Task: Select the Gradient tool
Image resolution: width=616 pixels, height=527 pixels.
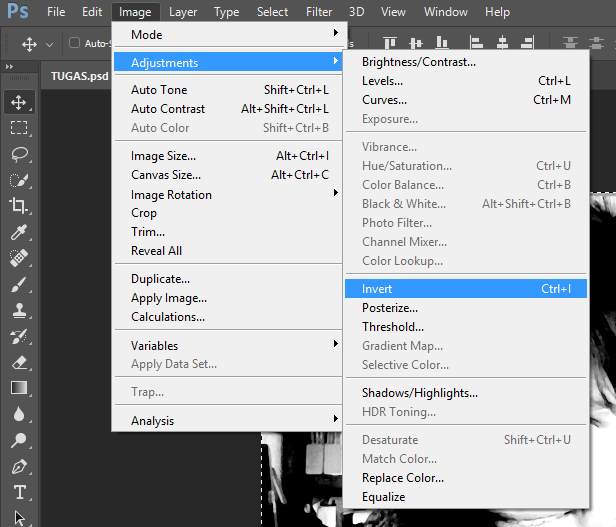Action: [x=19, y=388]
